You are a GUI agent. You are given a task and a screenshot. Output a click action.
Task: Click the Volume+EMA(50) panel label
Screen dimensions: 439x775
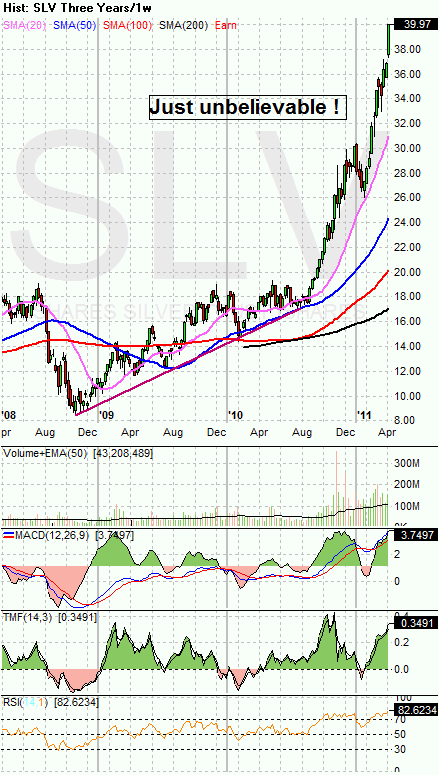46,452
